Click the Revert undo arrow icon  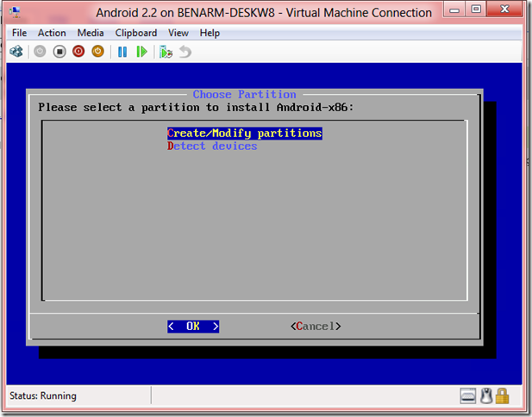(185, 52)
